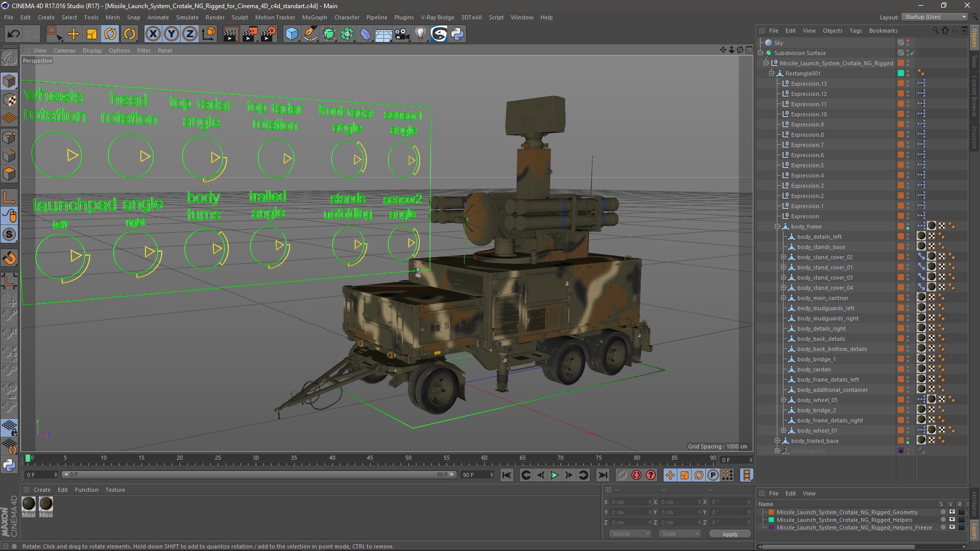Open Edit Render Settings icon
The image size is (980, 551).
point(268,34)
